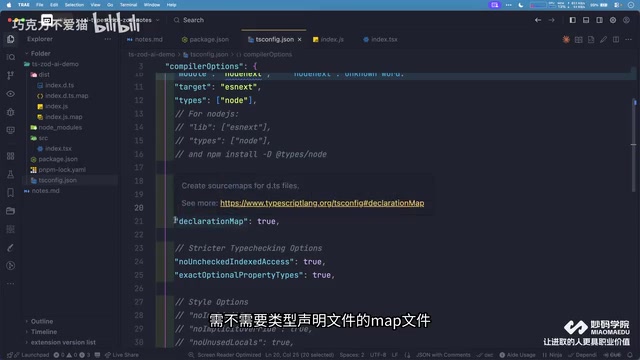Go back in navigation history
The height and width of the screenshot is (360, 640).
click(538, 20)
